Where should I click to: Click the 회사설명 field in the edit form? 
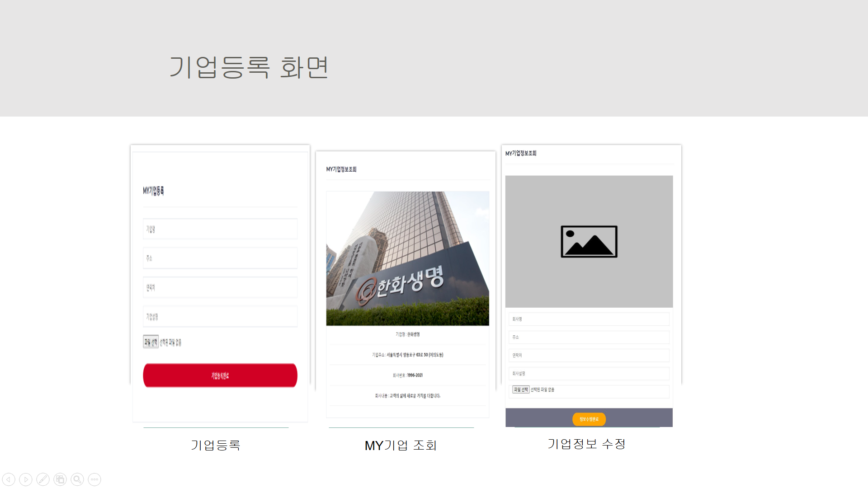pyautogui.click(x=589, y=373)
